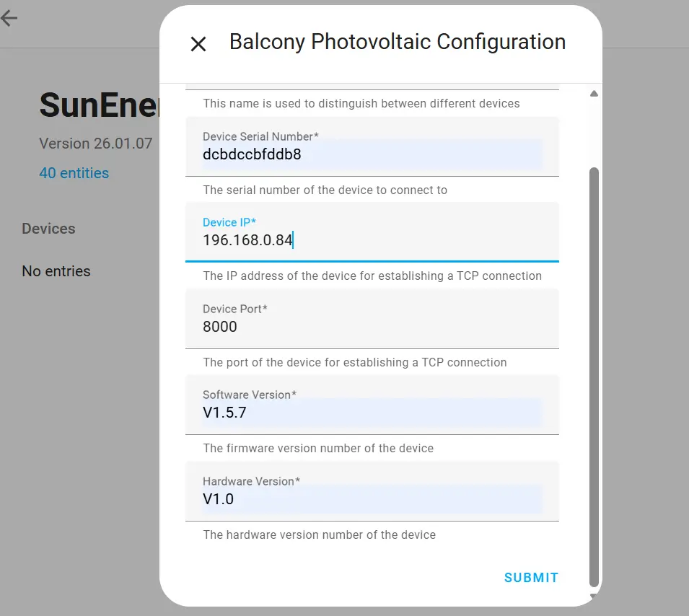Close the Balcony Photovoltaic Configuration dialog
Image resolution: width=689 pixels, height=616 pixels.
coord(198,44)
